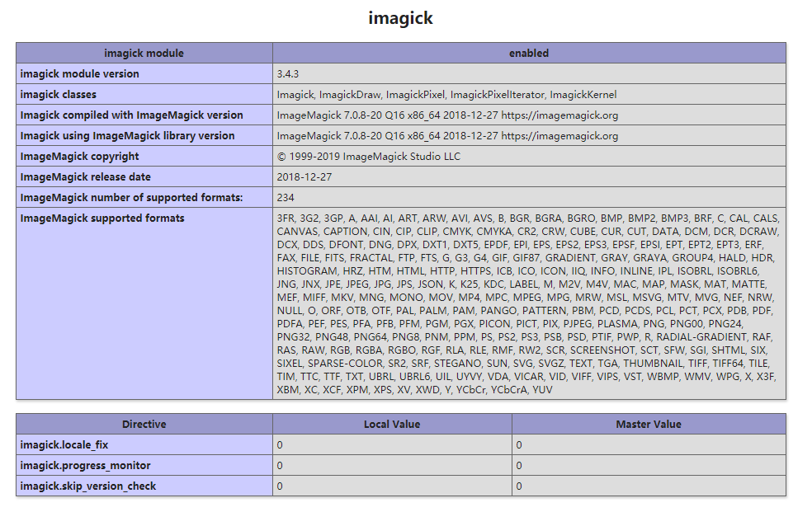Click the "Directive" column header

pos(144,424)
